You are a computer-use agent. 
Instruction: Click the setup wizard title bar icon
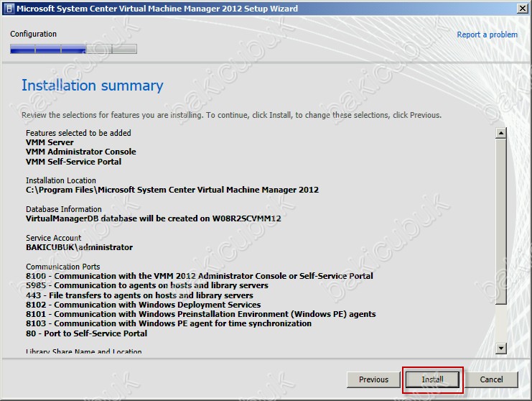click(x=9, y=9)
